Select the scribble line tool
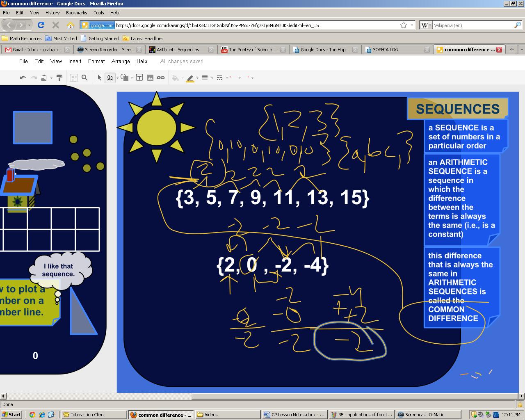Image resolution: width=525 pixels, height=420 pixels. click(x=110, y=78)
